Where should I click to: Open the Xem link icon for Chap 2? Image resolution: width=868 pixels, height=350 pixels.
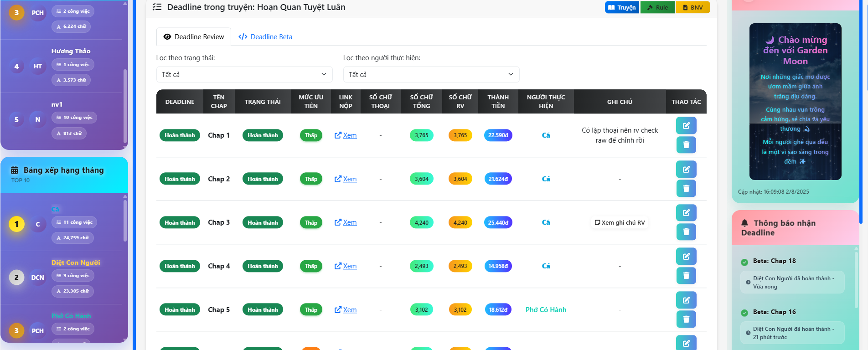[338, 179]
